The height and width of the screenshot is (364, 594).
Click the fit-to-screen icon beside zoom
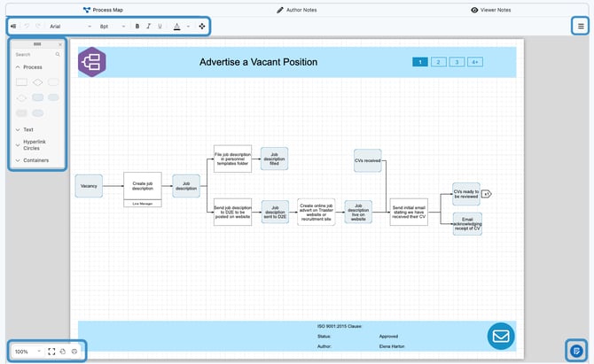pyautogui.click(x=51, y=352)
